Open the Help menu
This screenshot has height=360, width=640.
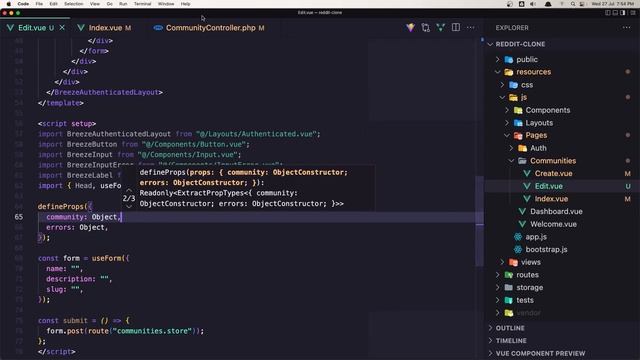[x=185, y=4]
